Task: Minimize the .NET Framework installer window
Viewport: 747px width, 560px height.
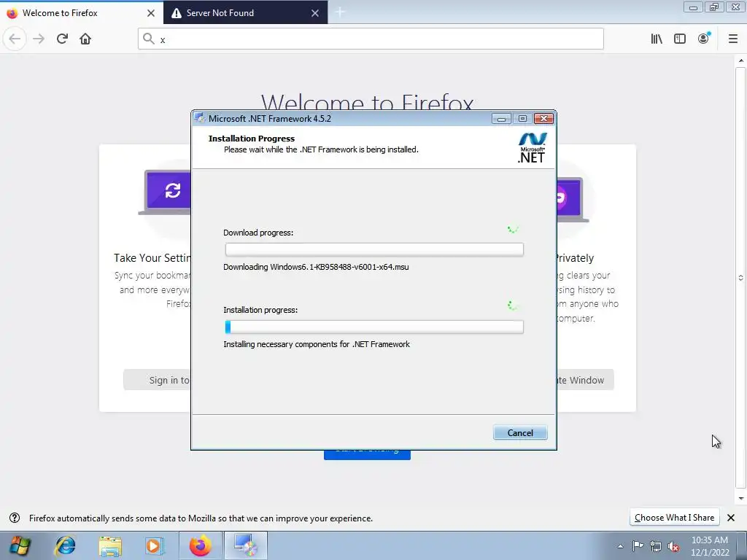Action: coord(501,119)
